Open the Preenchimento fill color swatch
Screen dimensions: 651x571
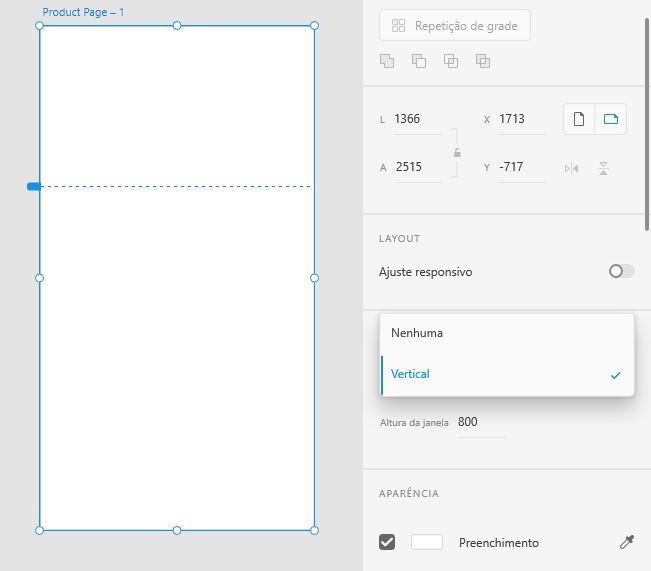[x=426, y=542]
